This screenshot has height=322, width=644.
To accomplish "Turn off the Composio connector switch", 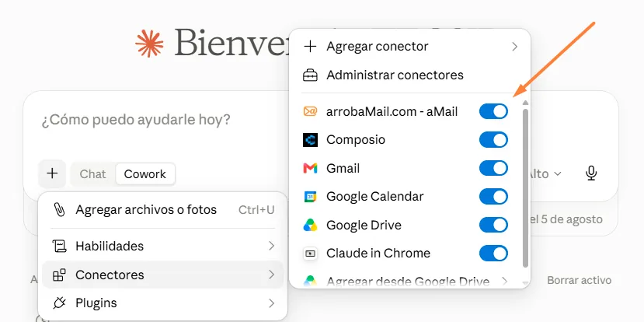I will (x=493, y=140).
